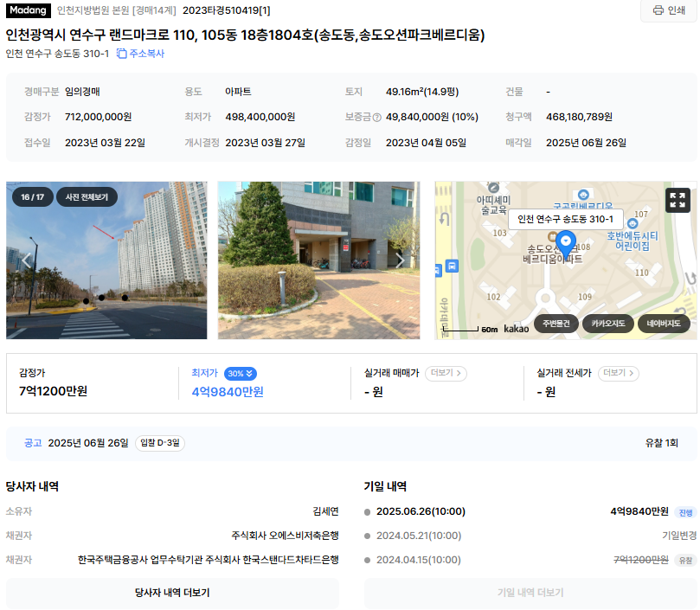
Task: Click the blue location pin on map
Action: tap(566, 244)
